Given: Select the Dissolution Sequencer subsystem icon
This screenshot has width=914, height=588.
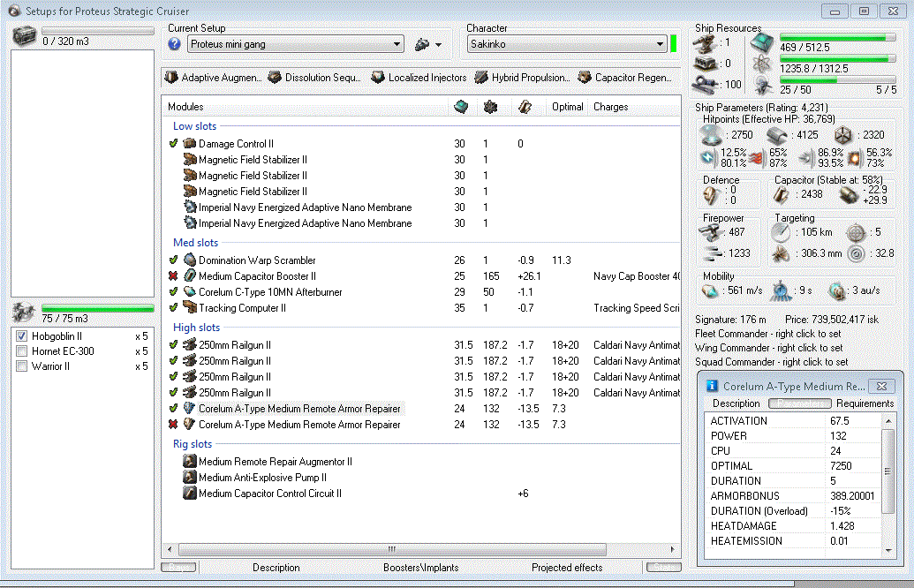Looking at the screenshot, I should click(x=275, y=78).
